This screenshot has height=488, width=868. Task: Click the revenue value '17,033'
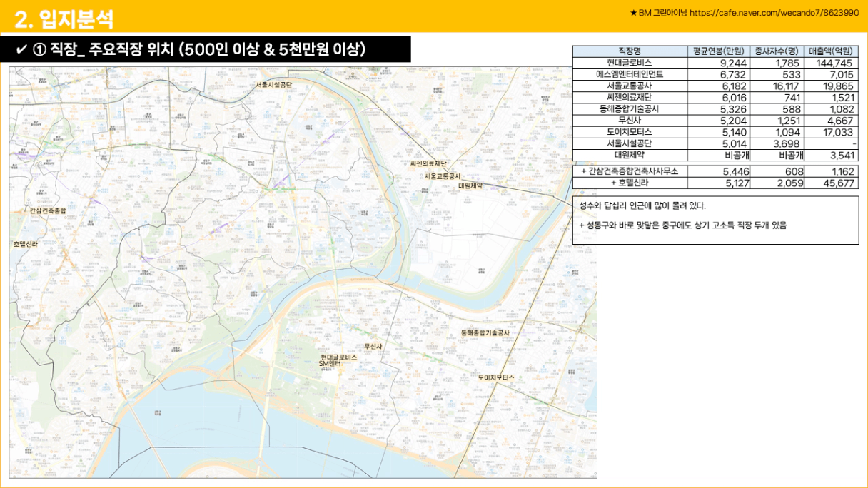(x=838, y=133)
